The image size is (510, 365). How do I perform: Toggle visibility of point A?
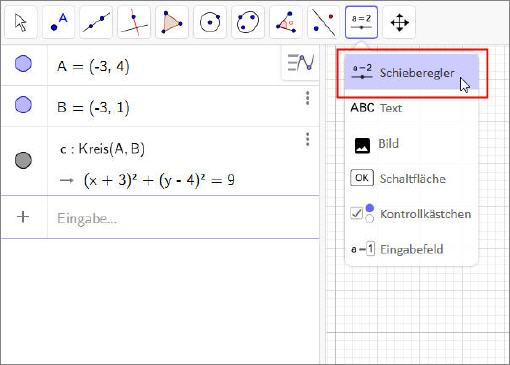pyautogui.click(x=23, y=64)
